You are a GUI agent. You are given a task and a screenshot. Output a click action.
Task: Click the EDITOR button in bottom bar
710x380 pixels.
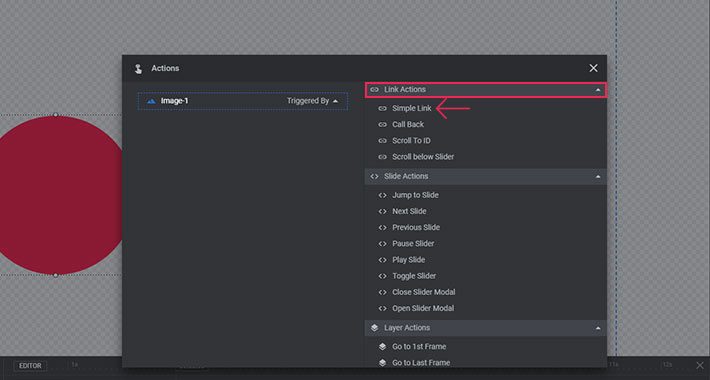tap(30, 366)
